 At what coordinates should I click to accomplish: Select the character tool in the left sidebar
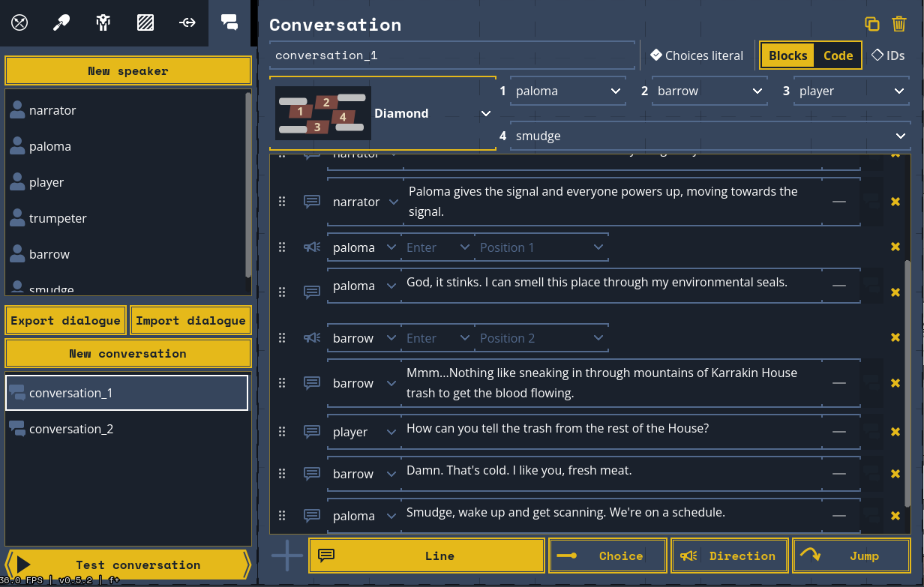[x=103, y=22]
